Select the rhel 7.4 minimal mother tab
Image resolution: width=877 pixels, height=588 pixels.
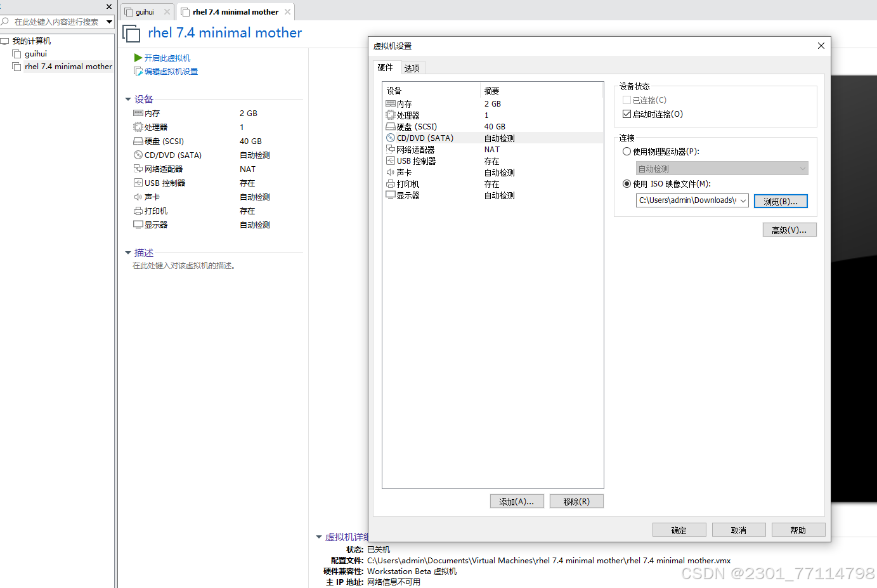(x=235, y=12)
